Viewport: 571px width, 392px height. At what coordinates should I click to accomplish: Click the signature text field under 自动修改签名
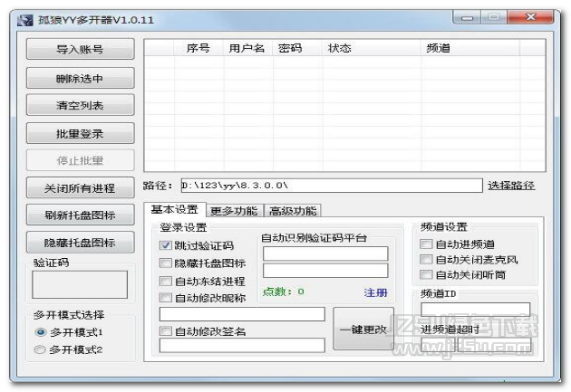(x=242, y=346)
